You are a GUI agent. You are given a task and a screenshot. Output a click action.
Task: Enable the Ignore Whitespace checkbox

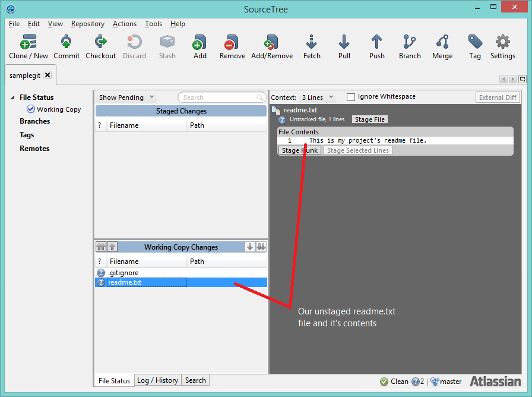coord(351,97)
